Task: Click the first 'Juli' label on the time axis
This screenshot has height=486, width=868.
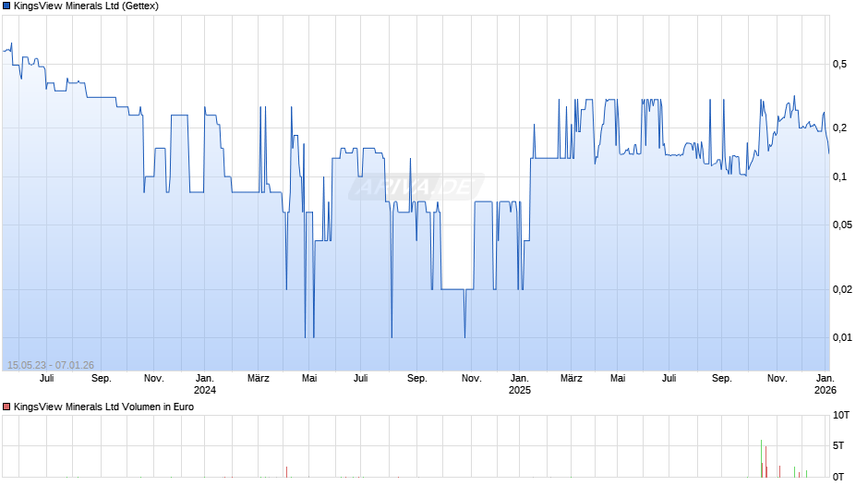Action: click(x=46, y=378)
